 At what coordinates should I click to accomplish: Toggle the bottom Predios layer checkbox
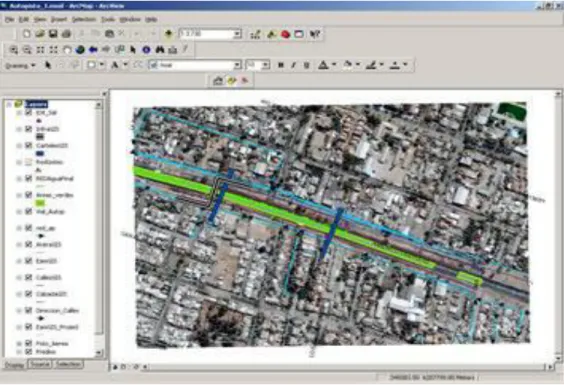click(x=29, y=352)
